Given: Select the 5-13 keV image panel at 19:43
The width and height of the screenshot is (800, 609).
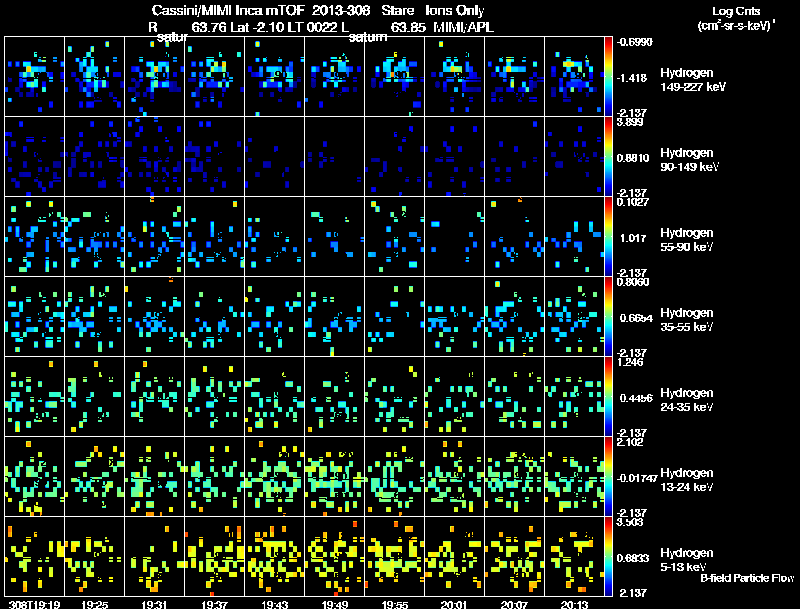Looking at the screenshot, I should [x=274, y=557].
